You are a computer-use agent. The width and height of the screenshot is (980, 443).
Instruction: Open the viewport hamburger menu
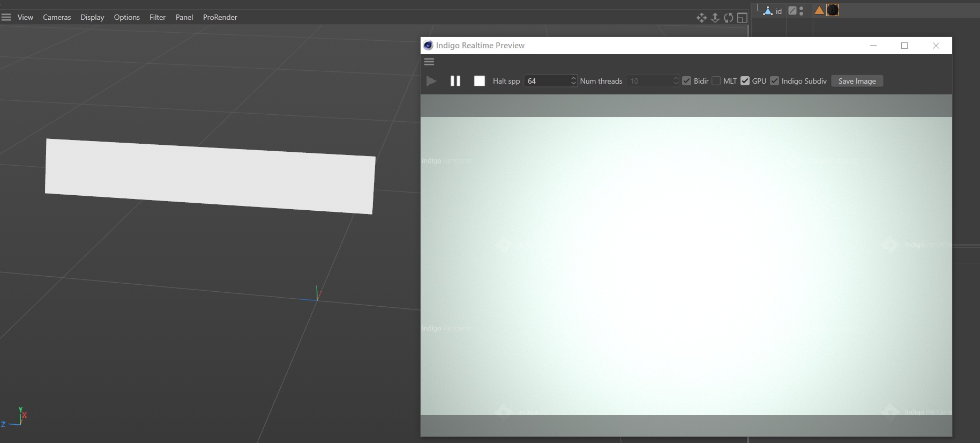[x=6, y=17]
